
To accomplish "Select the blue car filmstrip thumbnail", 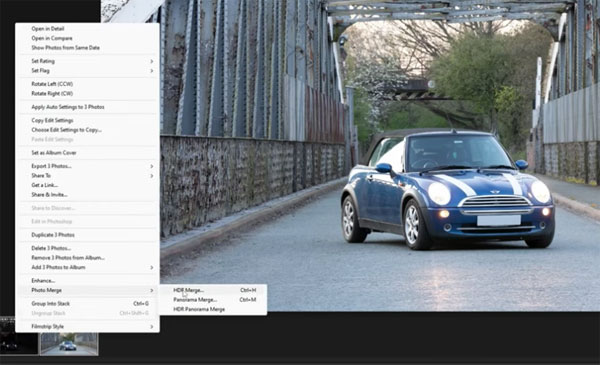I will [x=69, y=344].
